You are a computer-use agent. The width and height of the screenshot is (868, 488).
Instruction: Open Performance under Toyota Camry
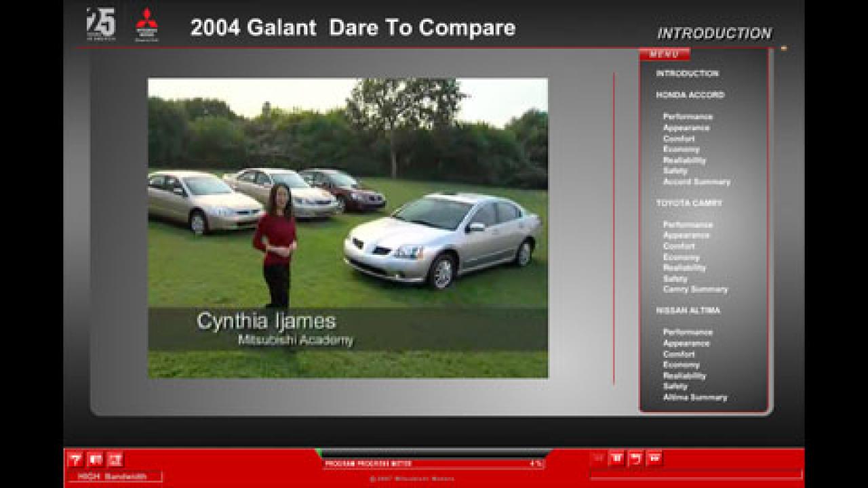click(x=688, y=224)
